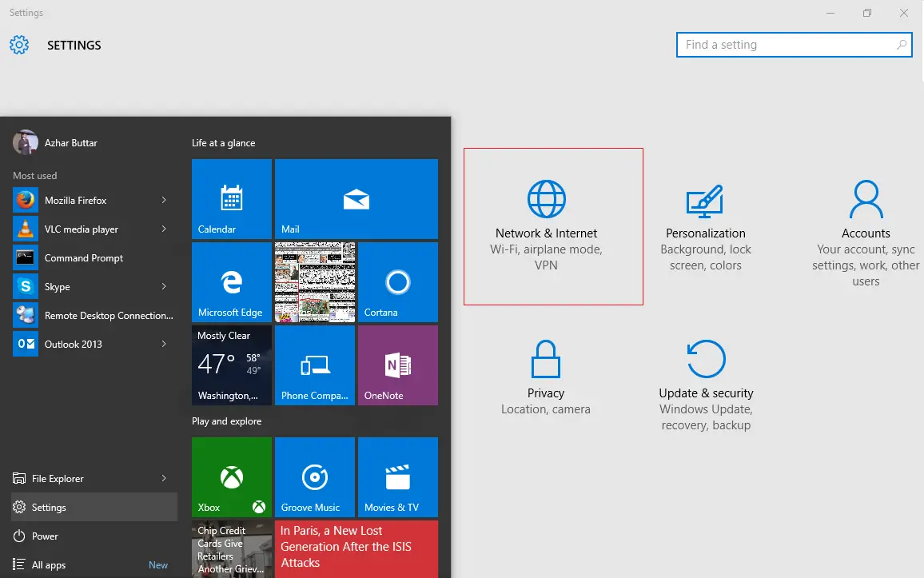The image size is (924, 578).
Task: Click 'Background, lock screen, colors' description
Action: click(x=705, y=257)
